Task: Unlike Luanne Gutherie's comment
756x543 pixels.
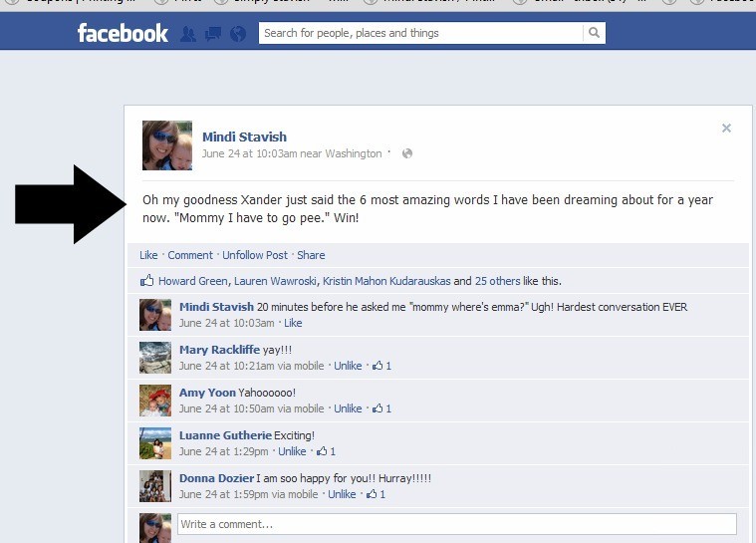Action: tap(292, 451)
